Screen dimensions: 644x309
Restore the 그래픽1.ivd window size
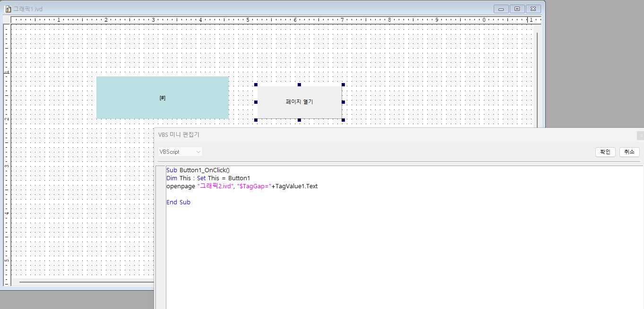tap(517, 9)
